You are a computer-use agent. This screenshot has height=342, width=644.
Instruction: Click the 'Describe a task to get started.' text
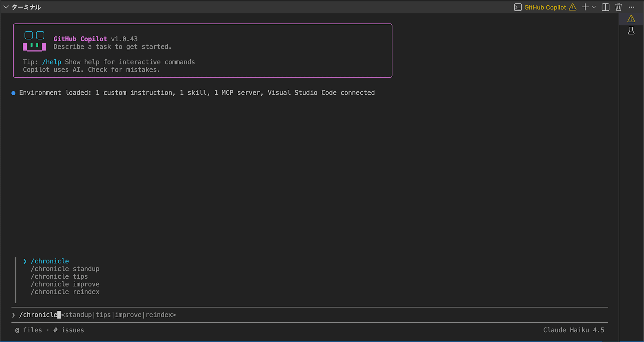click(x=112, y=47)
